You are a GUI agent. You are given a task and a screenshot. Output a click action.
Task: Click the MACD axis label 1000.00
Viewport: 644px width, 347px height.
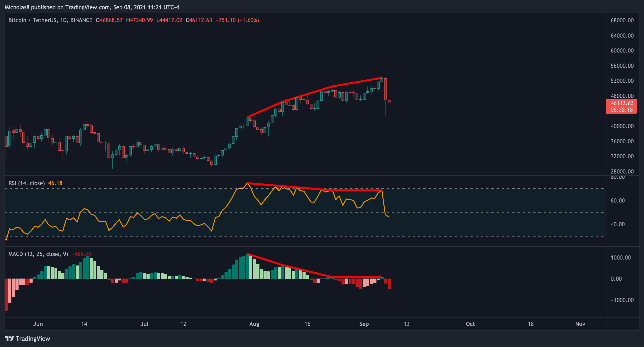click(x=620, y=258)
